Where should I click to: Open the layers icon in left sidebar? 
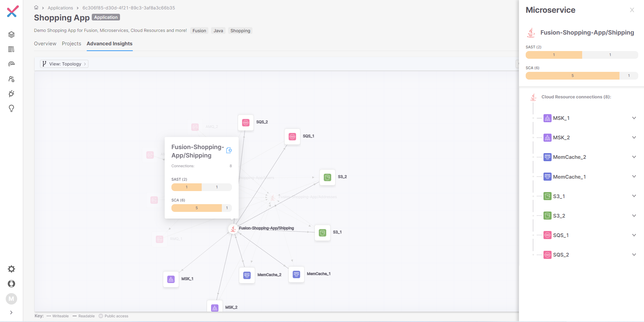(11, 35)
